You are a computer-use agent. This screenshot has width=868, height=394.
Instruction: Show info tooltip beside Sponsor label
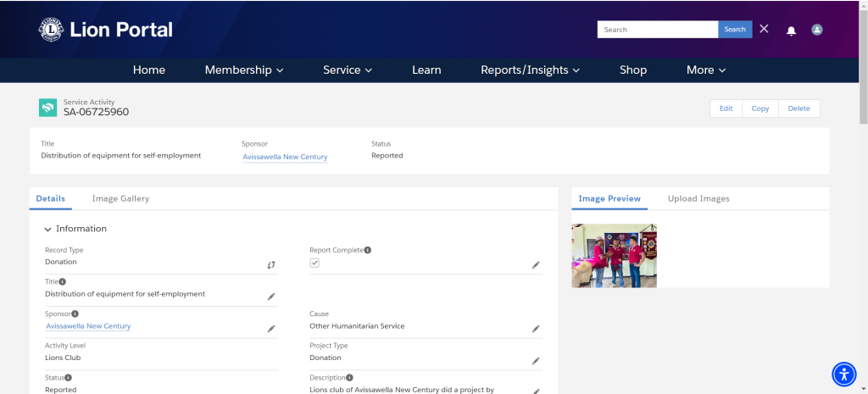(x=75, y=314)
